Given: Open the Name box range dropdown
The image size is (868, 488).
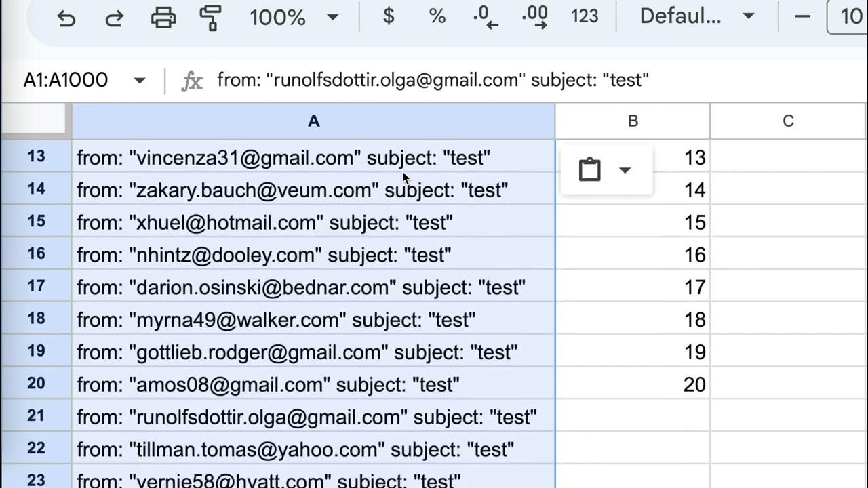Looking at the screenshot, I should (x=140, y=81).
